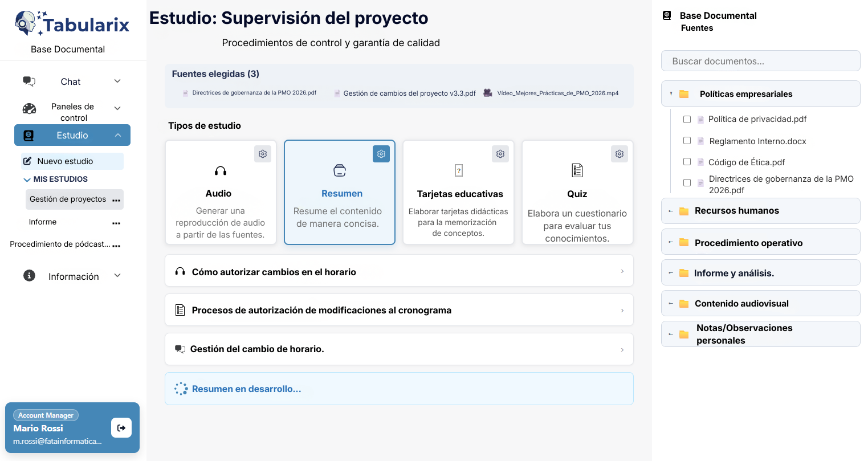Image resolution: width=868 pixels, height=461 pixels.
Task: Click Quiz card settings gear icon
Action: 620,154
